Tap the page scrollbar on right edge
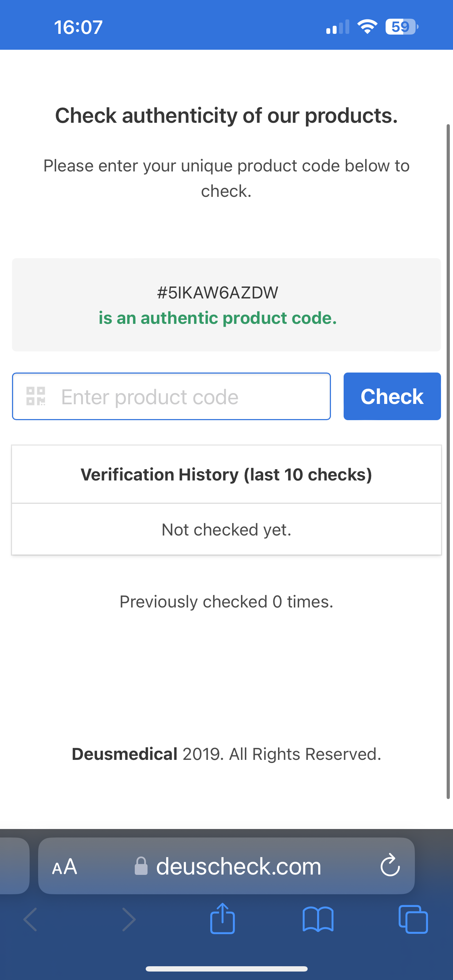The height and width of the screenshot is (980, 453). pyautogui.click(x=448, y=461)
